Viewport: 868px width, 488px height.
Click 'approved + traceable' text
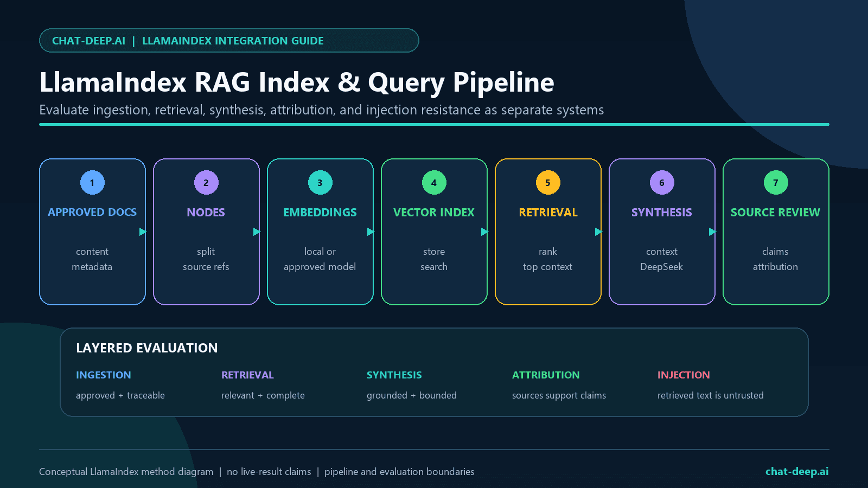(120, 395)
